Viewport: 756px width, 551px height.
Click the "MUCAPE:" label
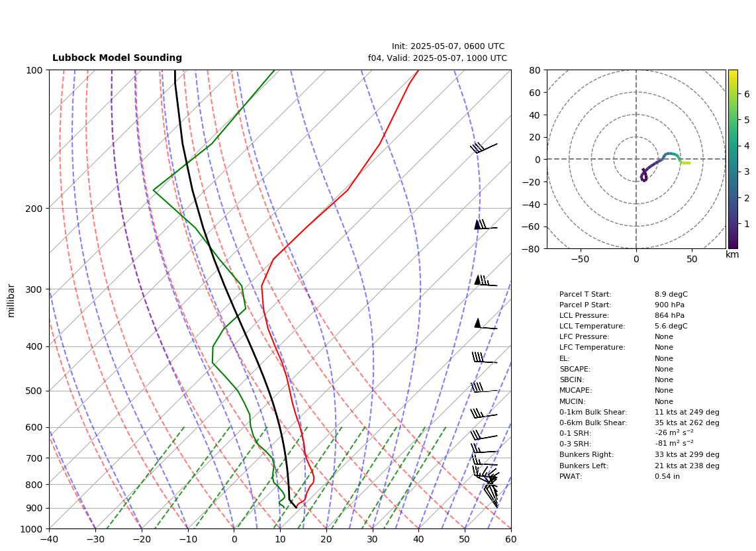[576, 390]
